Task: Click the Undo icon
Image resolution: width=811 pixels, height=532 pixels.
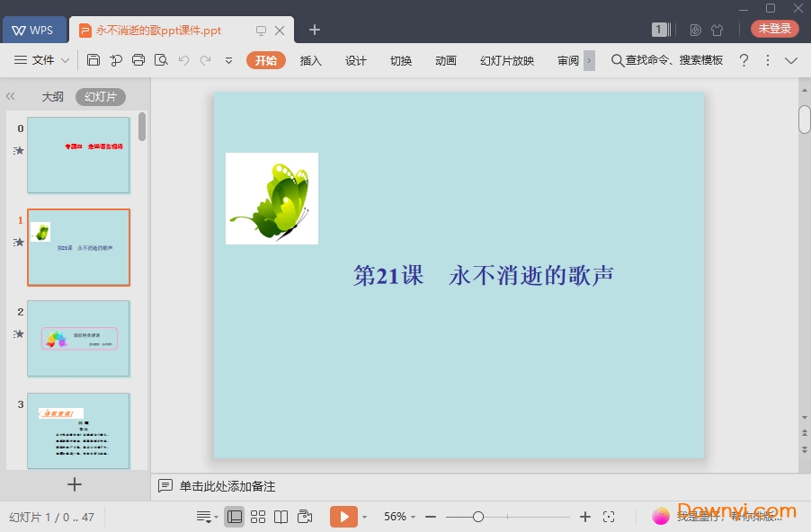Action: click(x=183, y=60)
